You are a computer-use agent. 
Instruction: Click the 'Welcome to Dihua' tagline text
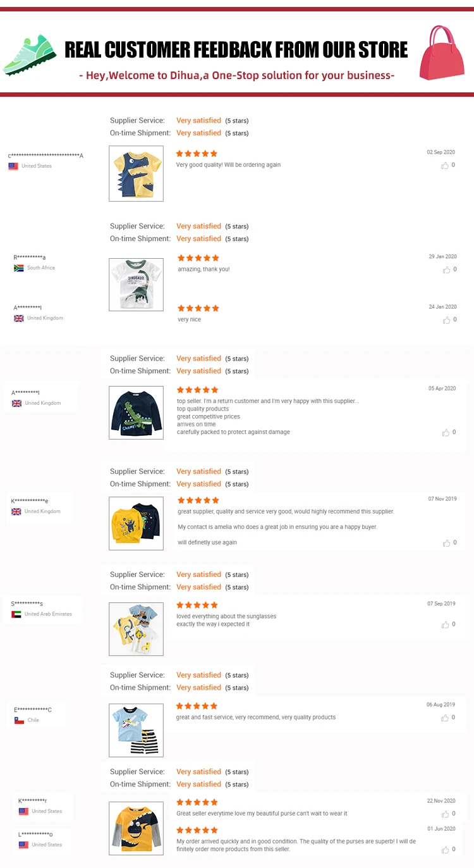click(236, 76)
